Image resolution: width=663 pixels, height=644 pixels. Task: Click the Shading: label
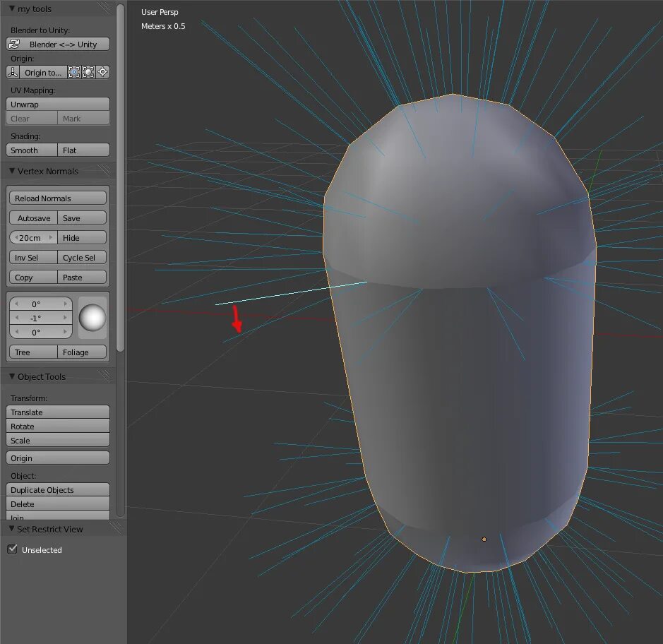pos(25,136)
